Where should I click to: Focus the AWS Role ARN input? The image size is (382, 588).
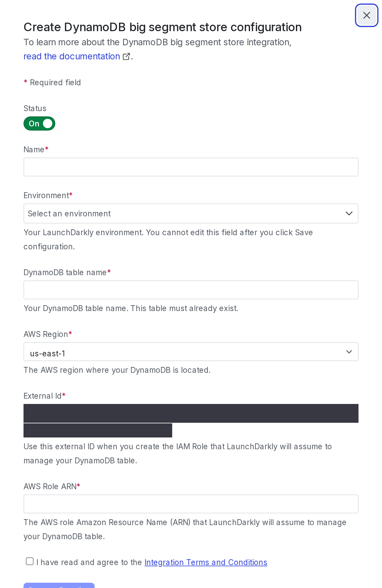pyautogui.click(x=191, y=504)
